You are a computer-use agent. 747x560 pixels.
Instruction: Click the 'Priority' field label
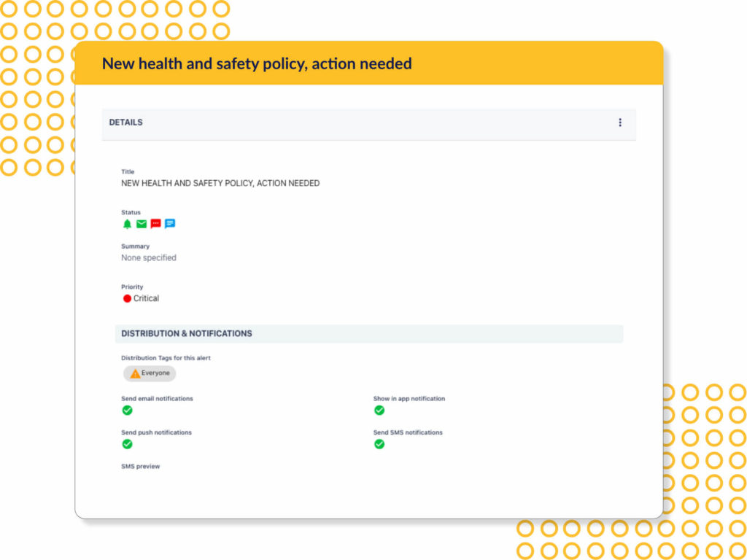point(132,287)
